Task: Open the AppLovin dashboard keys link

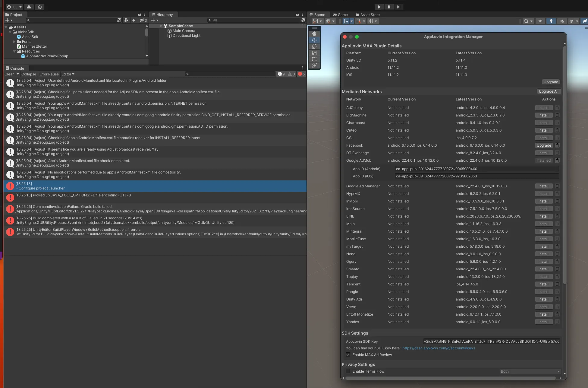Action: (x=439, y=348)
